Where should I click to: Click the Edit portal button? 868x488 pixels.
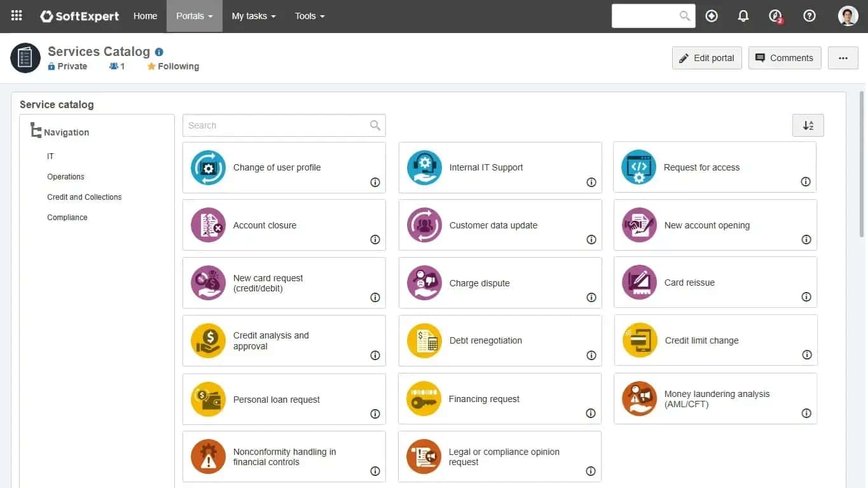706,58
